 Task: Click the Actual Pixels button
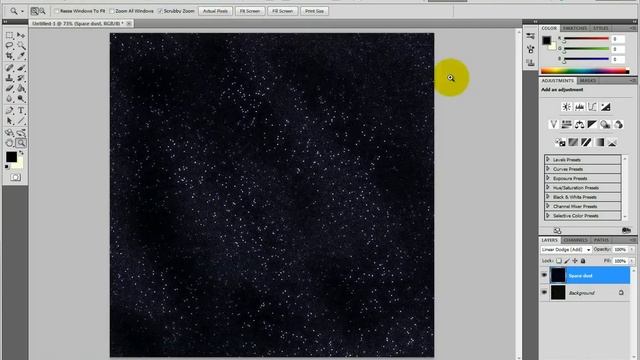[x=215, y=11]
